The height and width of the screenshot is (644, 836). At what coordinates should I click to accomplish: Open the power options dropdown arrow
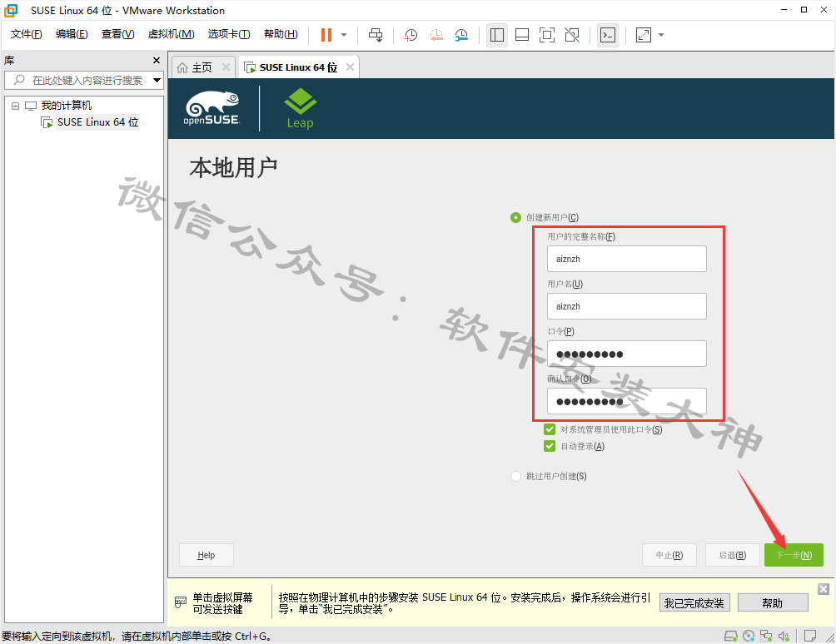(x=344, y=35)
